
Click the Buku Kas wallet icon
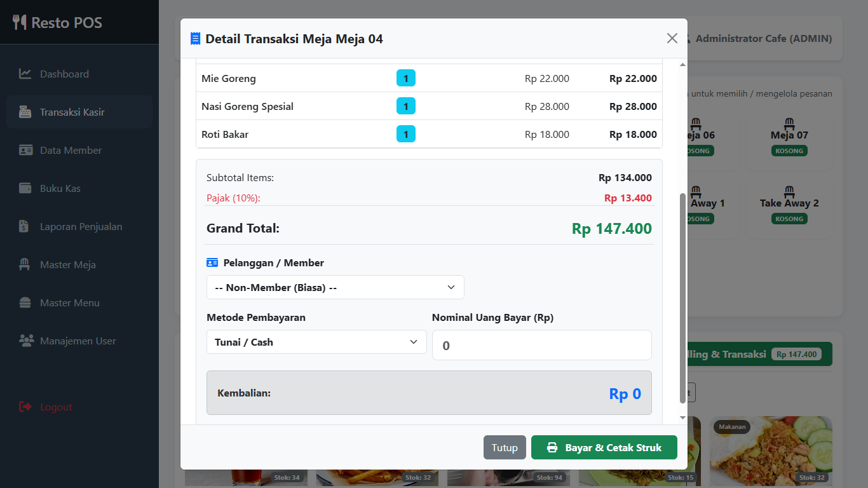tap(25, 188)
